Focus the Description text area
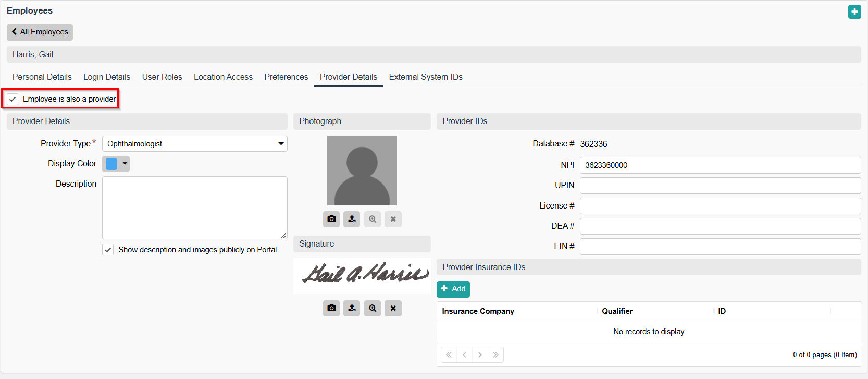 click(x=194, y=207)
